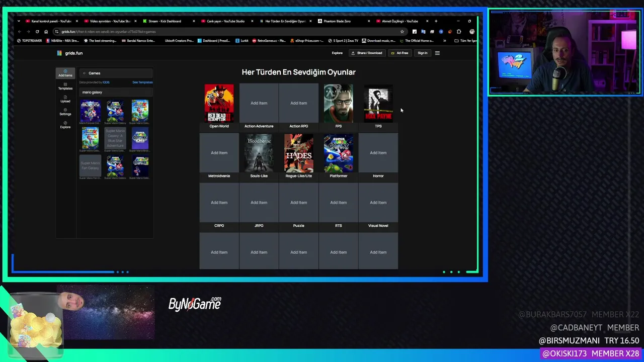
Task: Show the hidden bookmarks overflow chevron
Action: coord(444,41)
